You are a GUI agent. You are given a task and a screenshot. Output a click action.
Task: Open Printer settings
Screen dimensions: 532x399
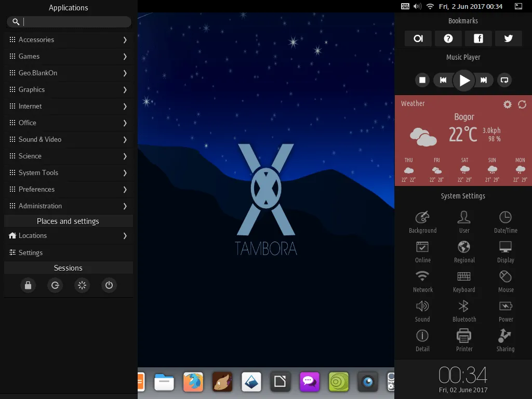point(464,340)
